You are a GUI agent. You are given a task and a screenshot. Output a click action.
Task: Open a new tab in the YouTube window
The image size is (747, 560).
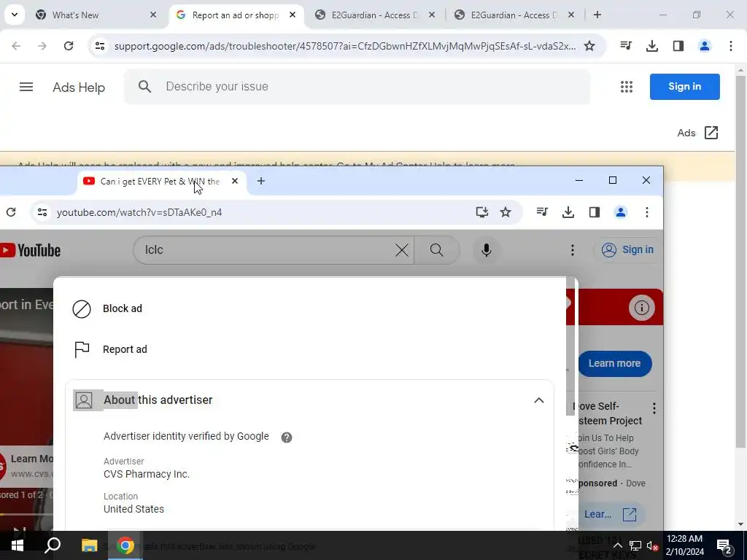[x=261, y=181]
